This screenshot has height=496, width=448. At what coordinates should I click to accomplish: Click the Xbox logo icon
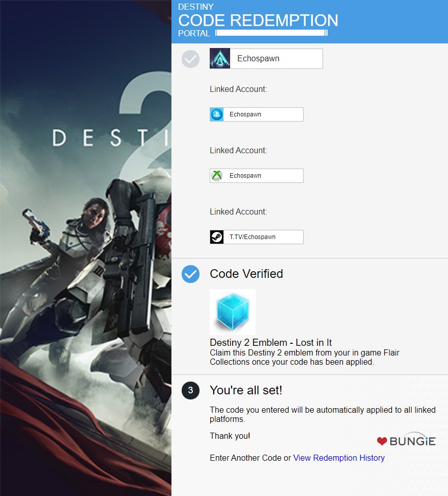tap(217, 176)
